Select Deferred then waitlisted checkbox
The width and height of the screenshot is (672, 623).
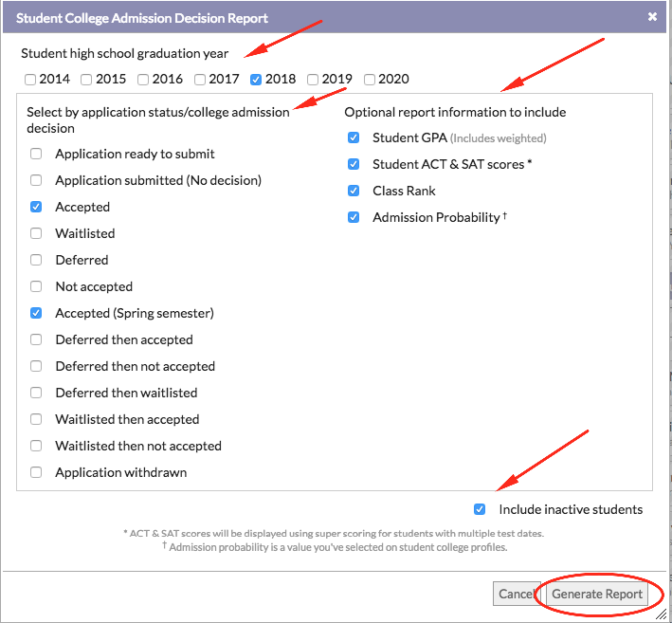tap(36, 393)
